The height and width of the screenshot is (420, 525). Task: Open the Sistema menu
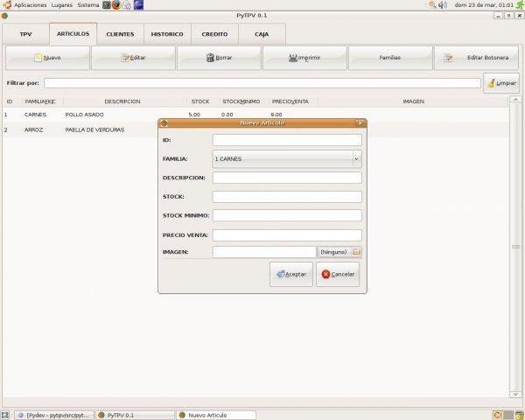point(88,5)
